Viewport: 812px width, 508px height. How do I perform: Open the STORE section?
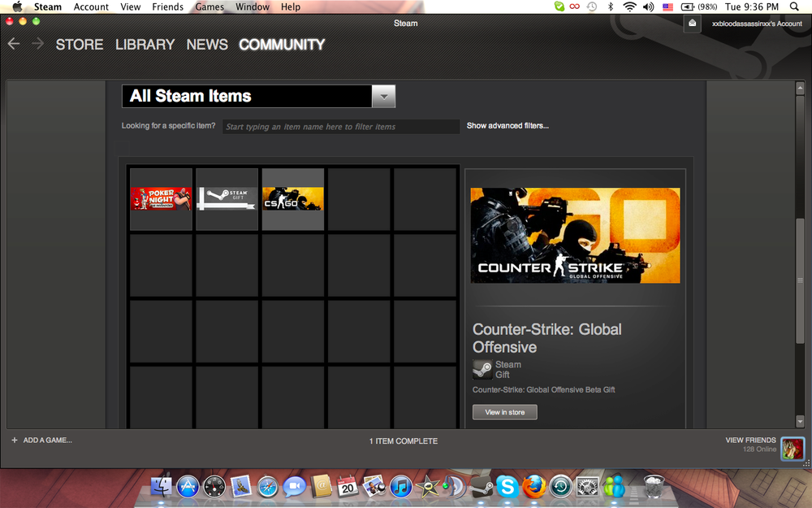point(80,45)
